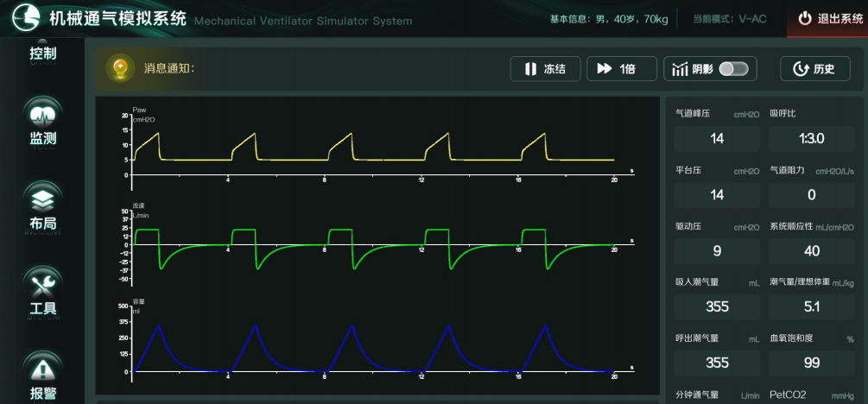The image size is (868, 404).
Task: Toggle the 阴影 shadow switch
Action: pyautogui.click(x=733, y=69)
